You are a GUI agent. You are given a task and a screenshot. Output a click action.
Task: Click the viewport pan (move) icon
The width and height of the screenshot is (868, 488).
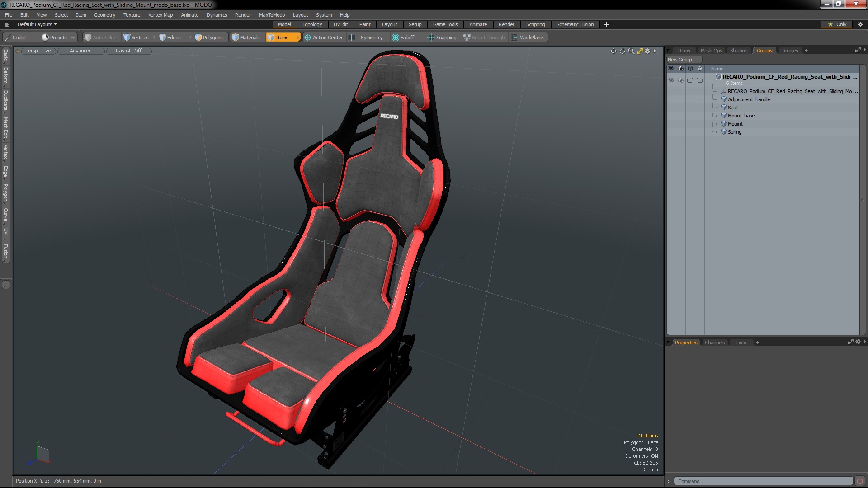(x=613, y=51)
